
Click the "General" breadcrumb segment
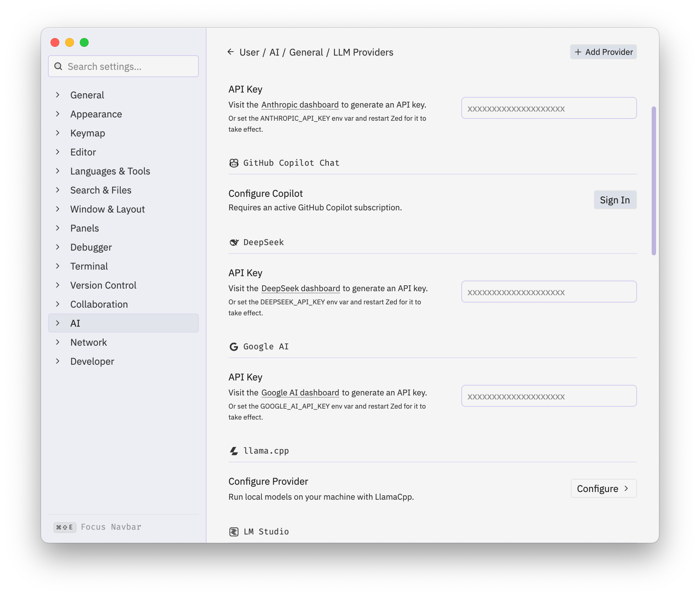pyautogui.click(x=306, y=52)
